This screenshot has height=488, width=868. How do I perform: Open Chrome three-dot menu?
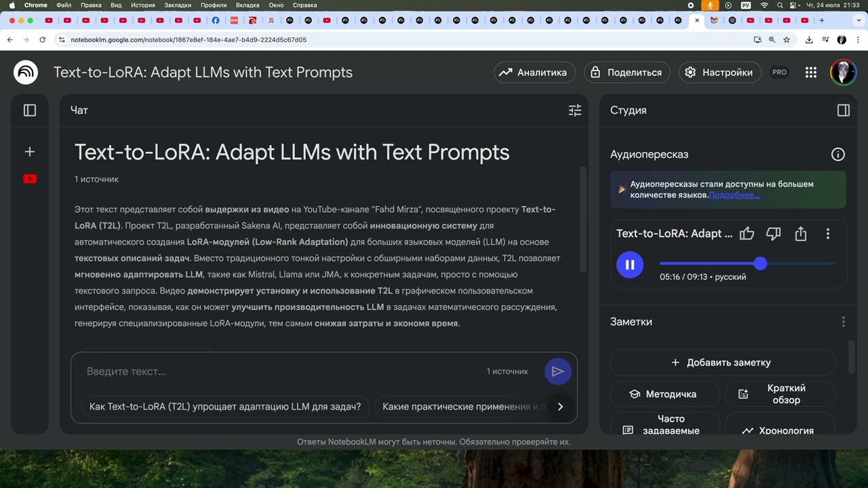pyautogui.click(x=856, y=40)
